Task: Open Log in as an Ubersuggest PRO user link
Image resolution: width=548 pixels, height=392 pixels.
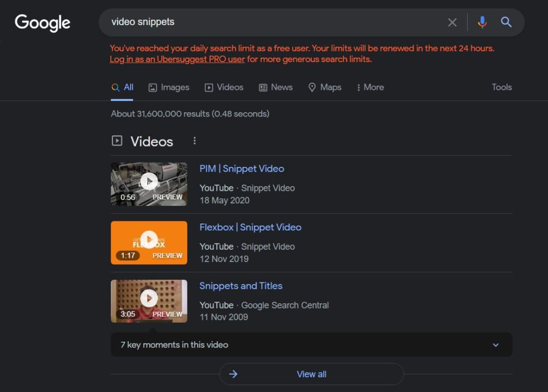Action: [x=177, y=59]
